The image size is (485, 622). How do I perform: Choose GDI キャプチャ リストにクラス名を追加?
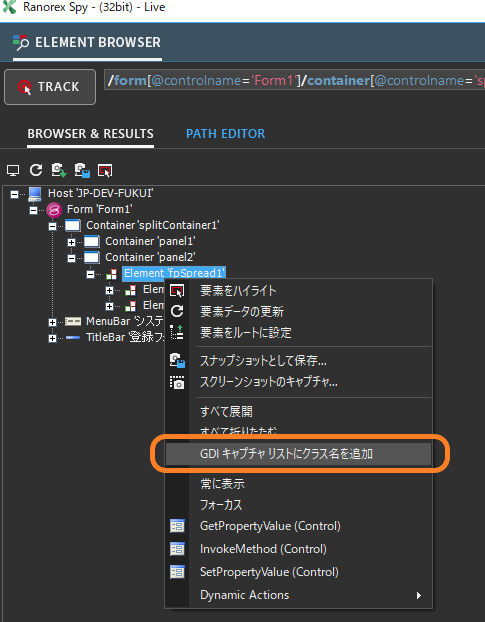(299, 454)
